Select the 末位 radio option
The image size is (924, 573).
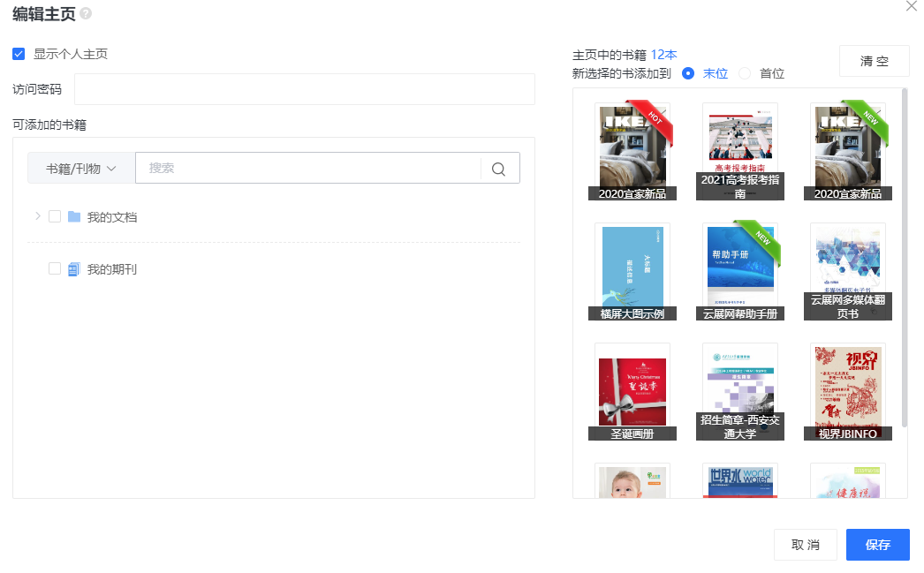tap(688, 73)
